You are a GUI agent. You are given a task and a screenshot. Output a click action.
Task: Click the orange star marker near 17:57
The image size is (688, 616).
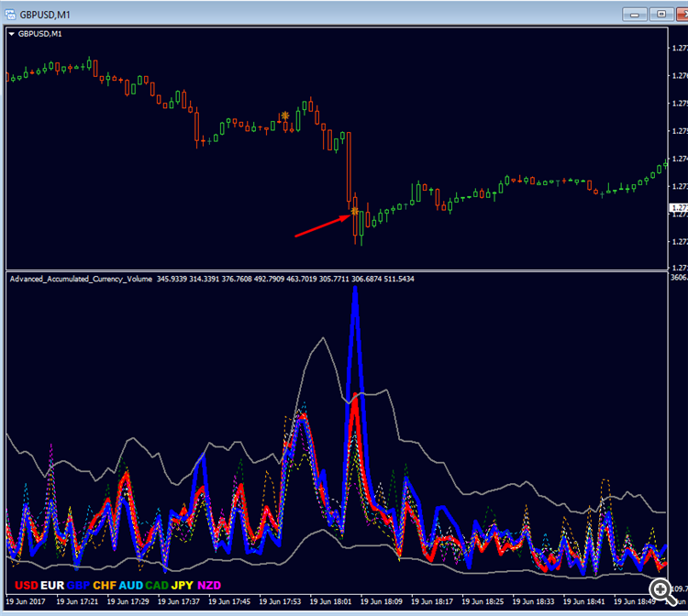tap(285, 115)
